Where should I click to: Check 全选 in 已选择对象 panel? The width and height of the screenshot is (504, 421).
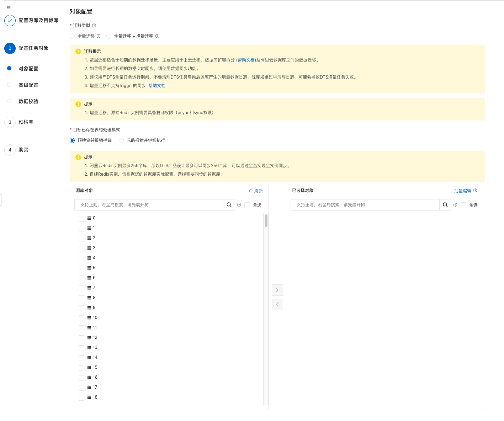(x=463, y=205)
